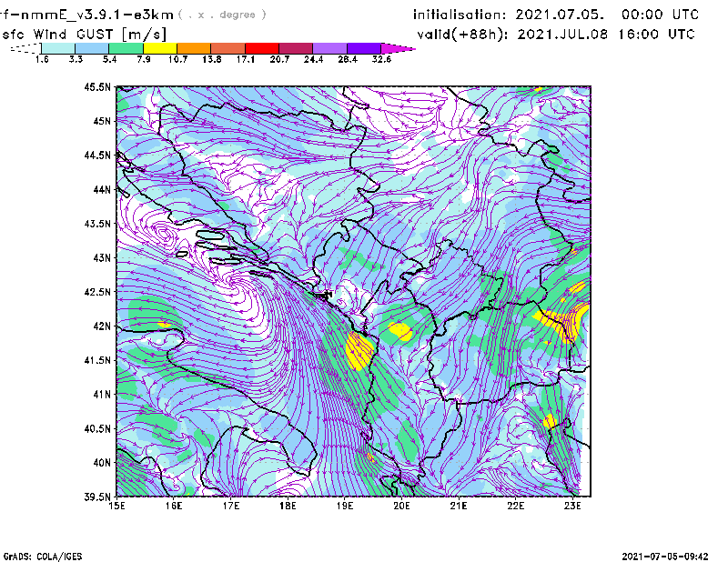The width and height of the screenshot is (728, 562).
Task: Click the '17E' longitude label
Action: click(x=231, y=506)
